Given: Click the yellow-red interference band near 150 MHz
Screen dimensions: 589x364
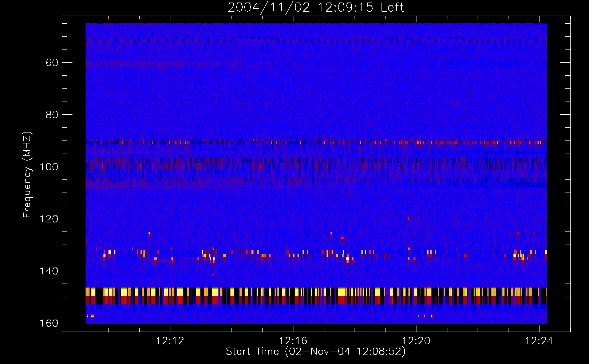Looking at the screenshot, I should pyautogui.click(x=316, y=296).
